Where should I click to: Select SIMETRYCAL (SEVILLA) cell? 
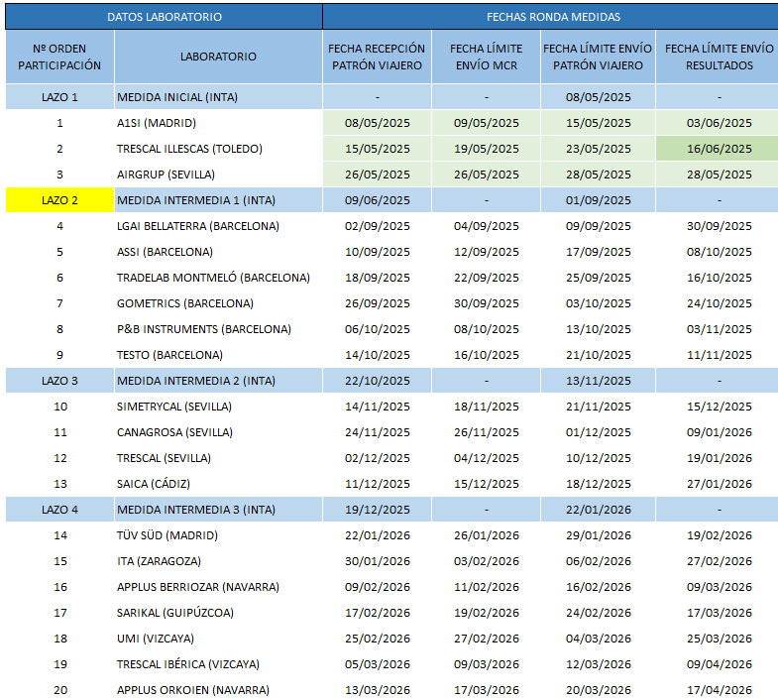pos(218,407)
